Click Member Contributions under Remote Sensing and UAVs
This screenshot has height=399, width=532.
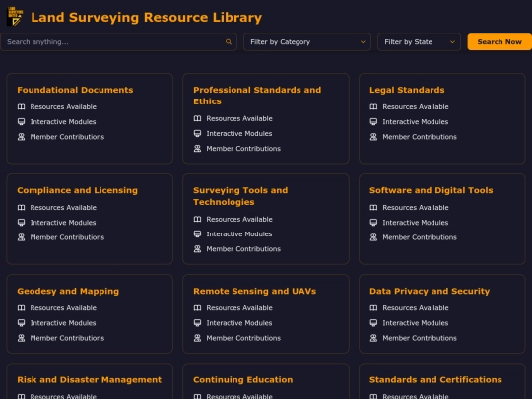[243, 338]
